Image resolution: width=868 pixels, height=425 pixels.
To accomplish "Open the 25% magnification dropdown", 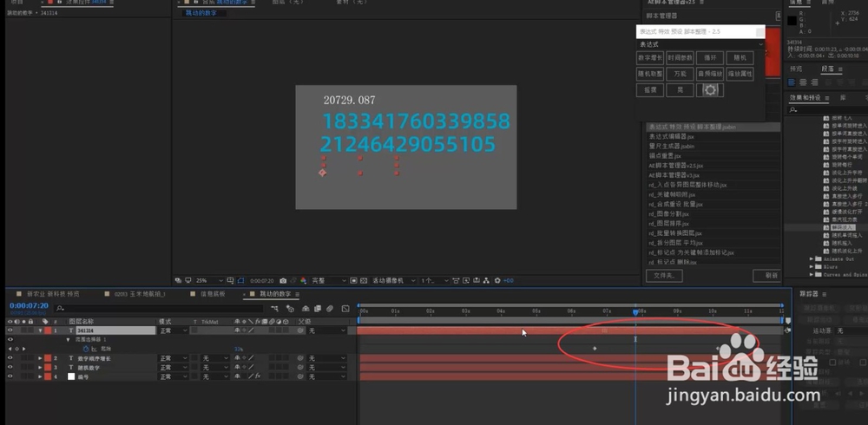I will (x=209, y=280).
